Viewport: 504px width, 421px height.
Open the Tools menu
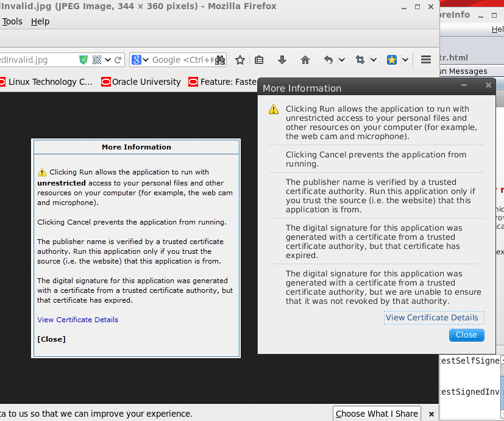[12, 21]
